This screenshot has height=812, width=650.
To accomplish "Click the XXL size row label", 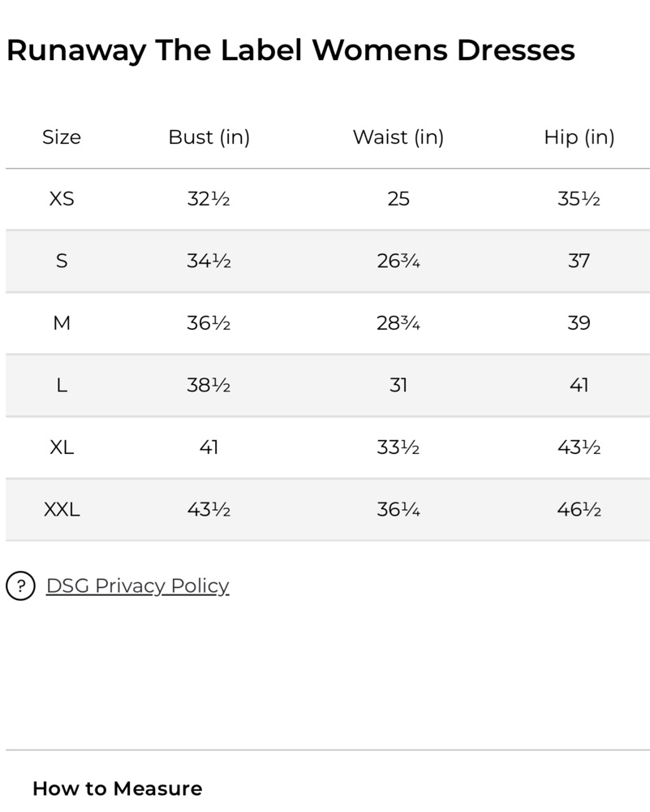I will coord(62,510).
